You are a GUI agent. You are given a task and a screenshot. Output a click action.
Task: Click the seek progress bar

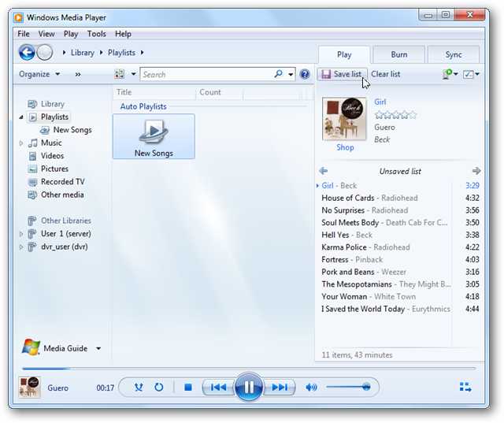[x=249, y=369]
